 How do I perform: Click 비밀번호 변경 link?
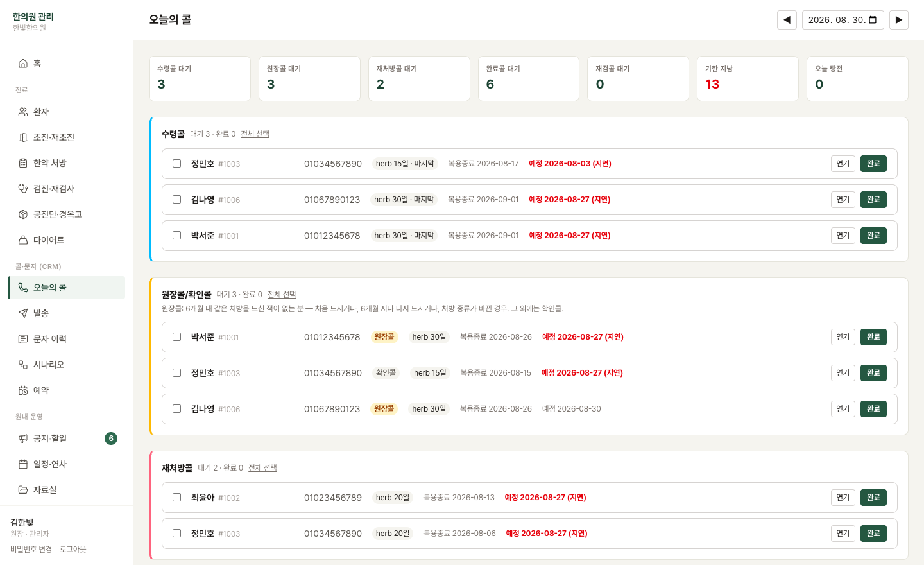(31, 550)
